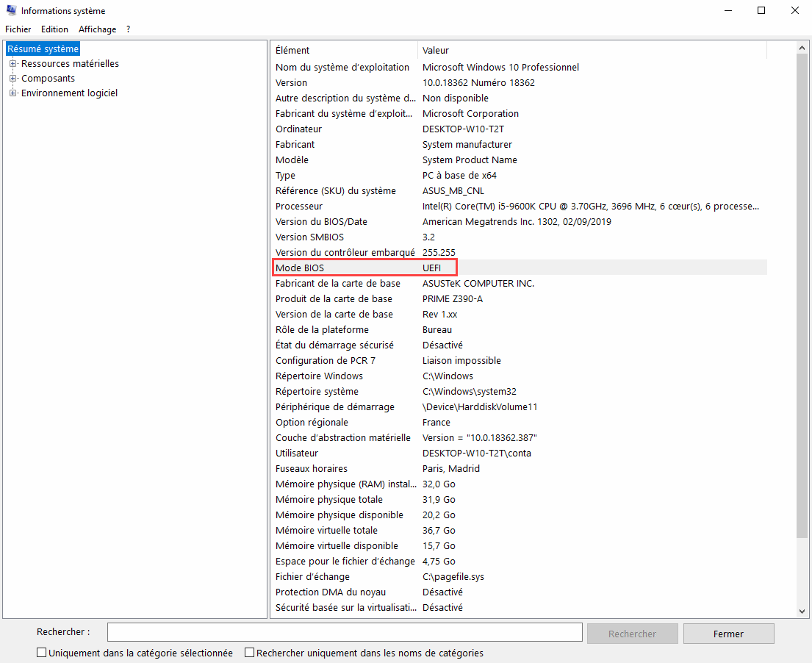Select the Version du BIOS/Date row
The height and width of the screenshot is (663, 812).
(520, 222)
